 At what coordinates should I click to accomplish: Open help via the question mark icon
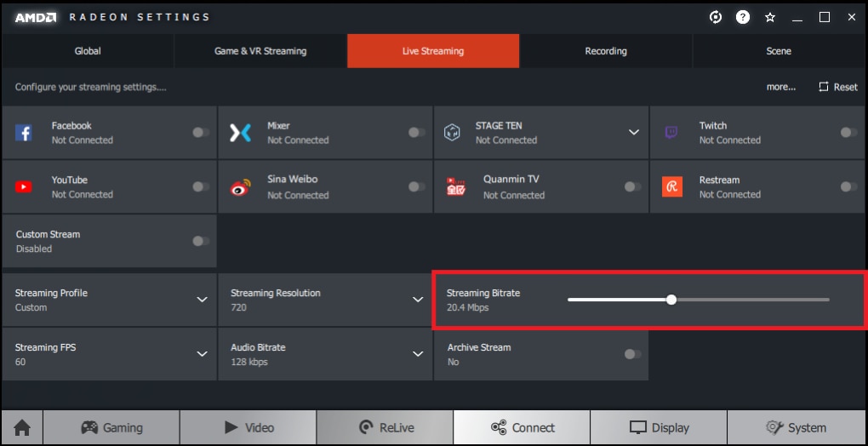pyautogui.click(x=742, y=17)
